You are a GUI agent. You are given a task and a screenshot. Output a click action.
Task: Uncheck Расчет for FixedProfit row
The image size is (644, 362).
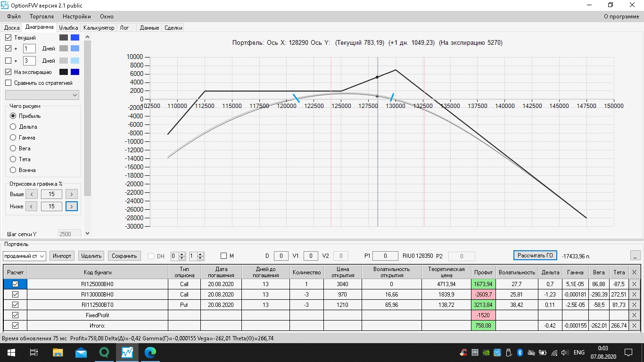[x=15, y=315]
